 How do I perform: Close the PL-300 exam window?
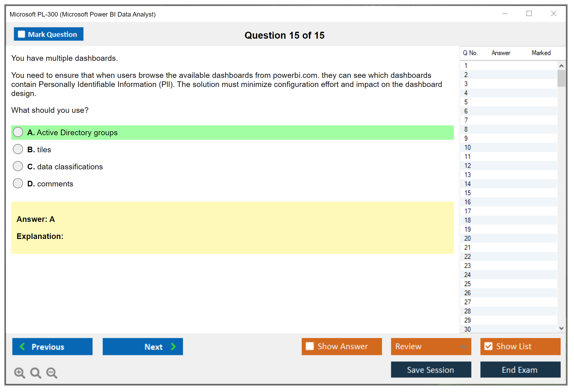tap(553, 14)
